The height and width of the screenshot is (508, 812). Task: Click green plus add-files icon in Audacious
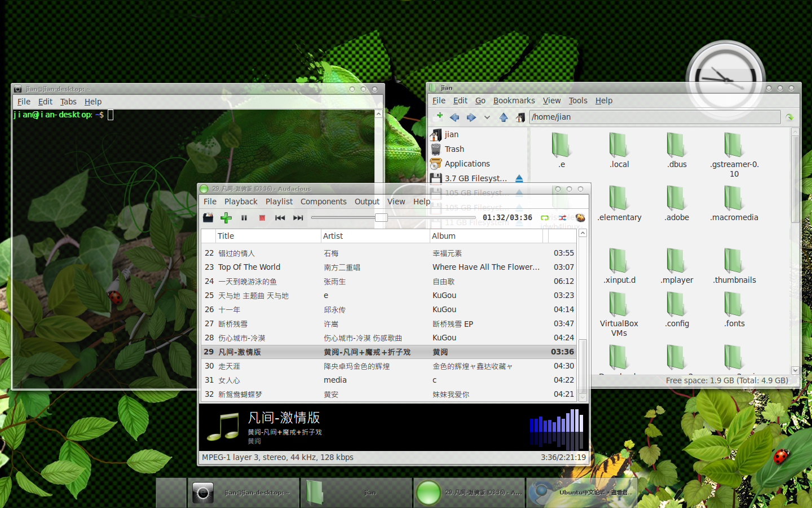pyautogui.click(x=226, y=217)
